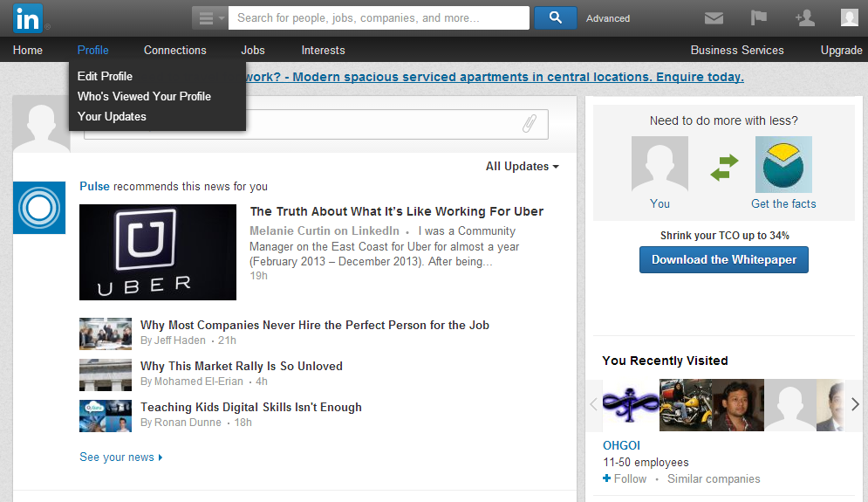868x502 pixels.
Task: Open the Business Services menu
Action: click(737, 50)
